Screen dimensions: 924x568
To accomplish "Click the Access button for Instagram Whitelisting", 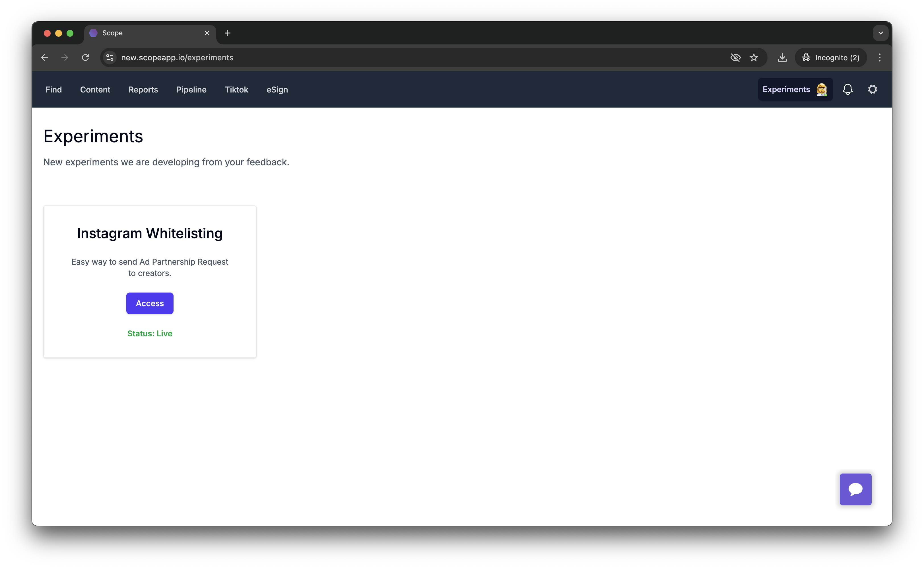I will [149, 303].
